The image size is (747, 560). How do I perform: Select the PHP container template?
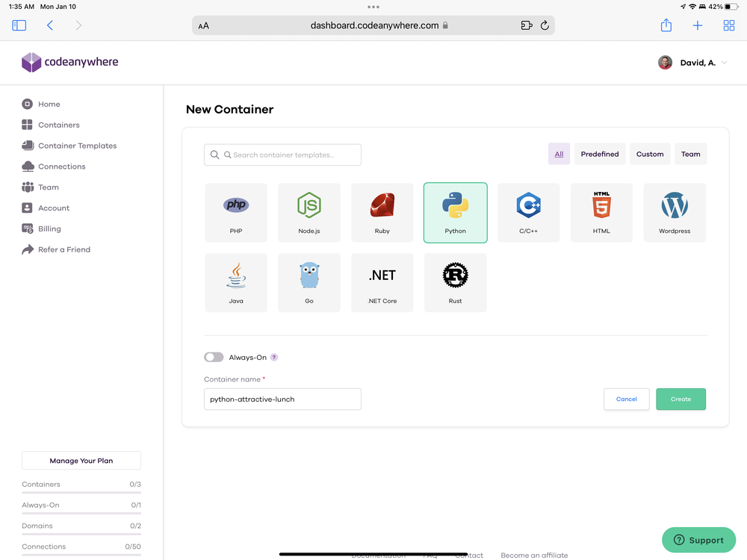pos(236,212)
